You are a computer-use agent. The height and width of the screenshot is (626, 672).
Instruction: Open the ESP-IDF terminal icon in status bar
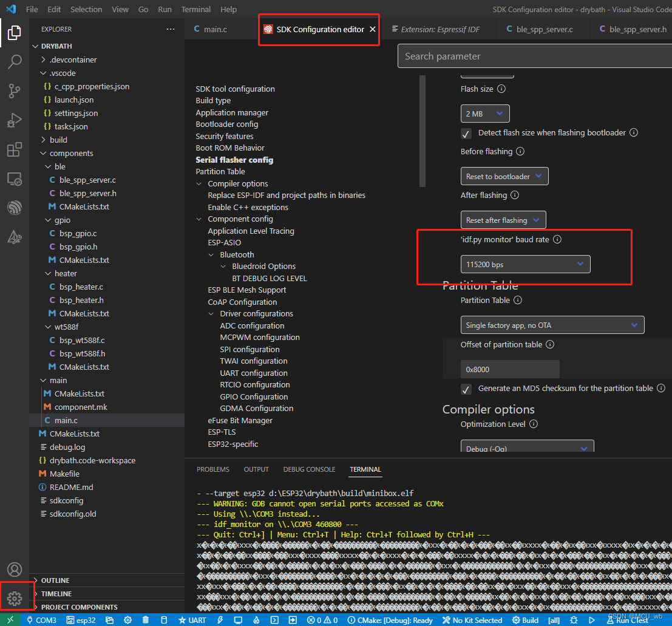click(x=275, y=620)
